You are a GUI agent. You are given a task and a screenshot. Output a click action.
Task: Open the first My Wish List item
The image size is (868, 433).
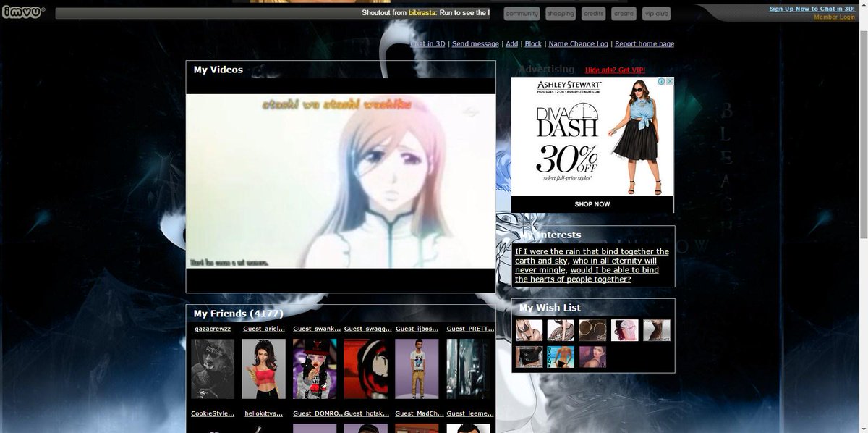pyautogui.click(x=529, y=330)
